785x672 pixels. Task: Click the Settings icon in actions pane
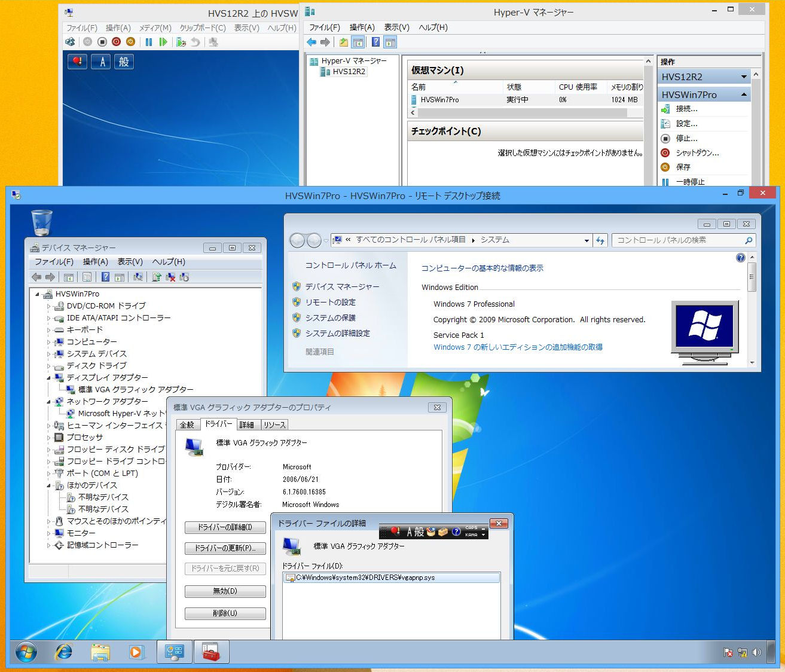[665, 124]
